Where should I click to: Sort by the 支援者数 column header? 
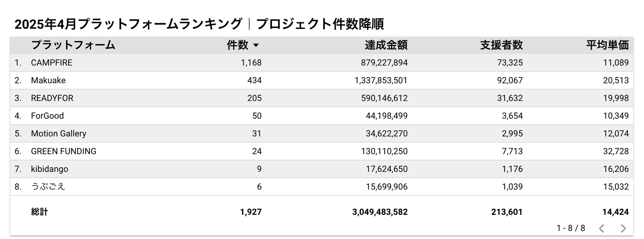coord(501,45)
